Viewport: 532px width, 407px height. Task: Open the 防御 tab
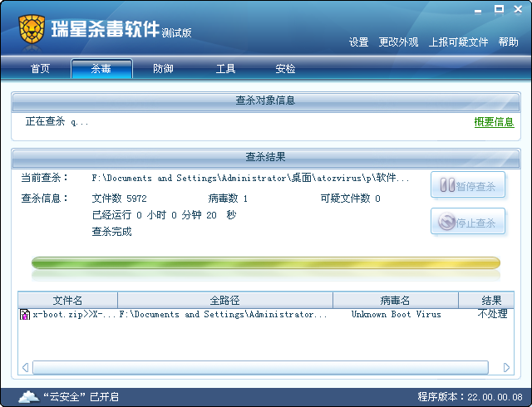pyautogui.click(x=163, y=69)
